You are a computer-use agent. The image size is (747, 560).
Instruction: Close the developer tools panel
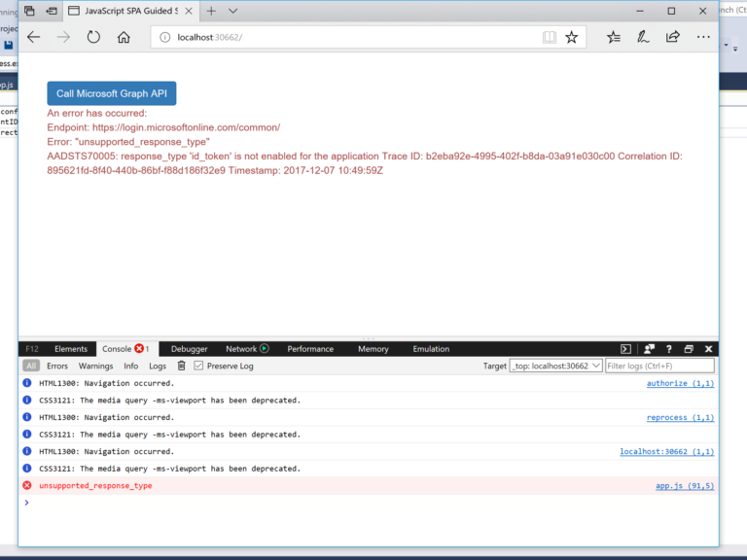point(708,349)
